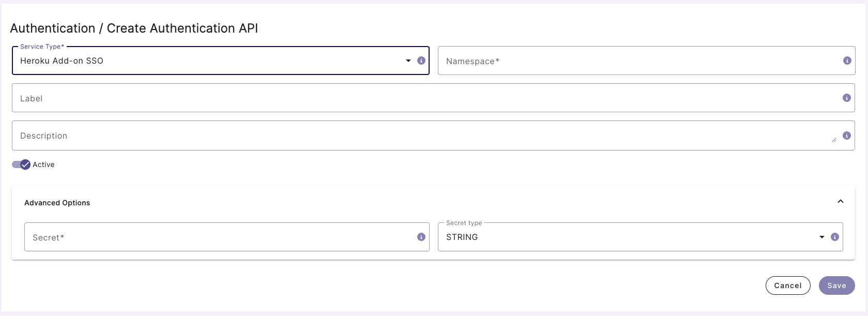This screenshot has width=868, height=316.
Task: Focus the Label input field
Action: [424, 98]
